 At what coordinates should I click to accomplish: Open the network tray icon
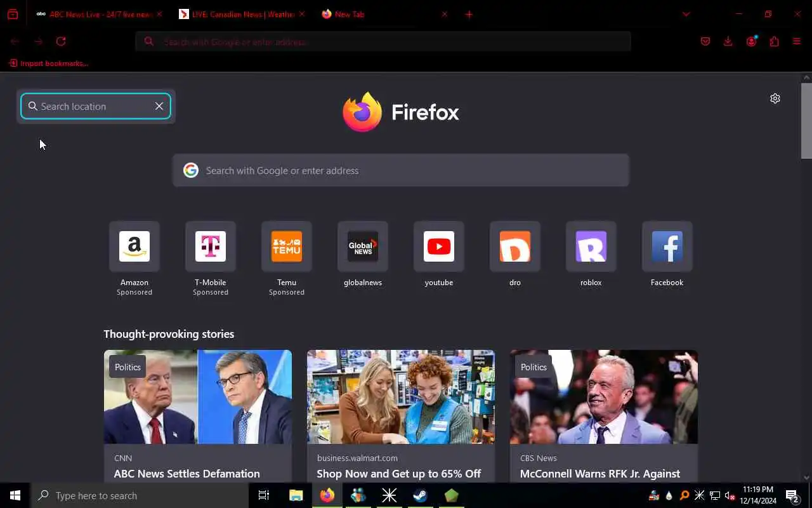point(715,495)
